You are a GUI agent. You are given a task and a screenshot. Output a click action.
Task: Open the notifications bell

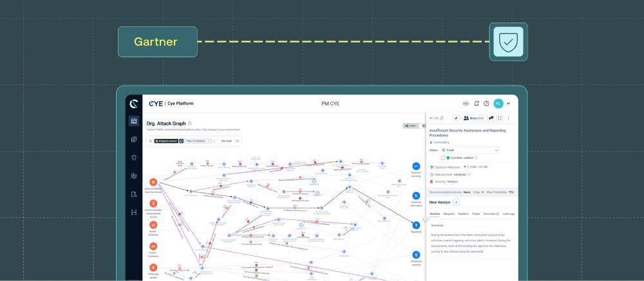[x=477, y=104]
